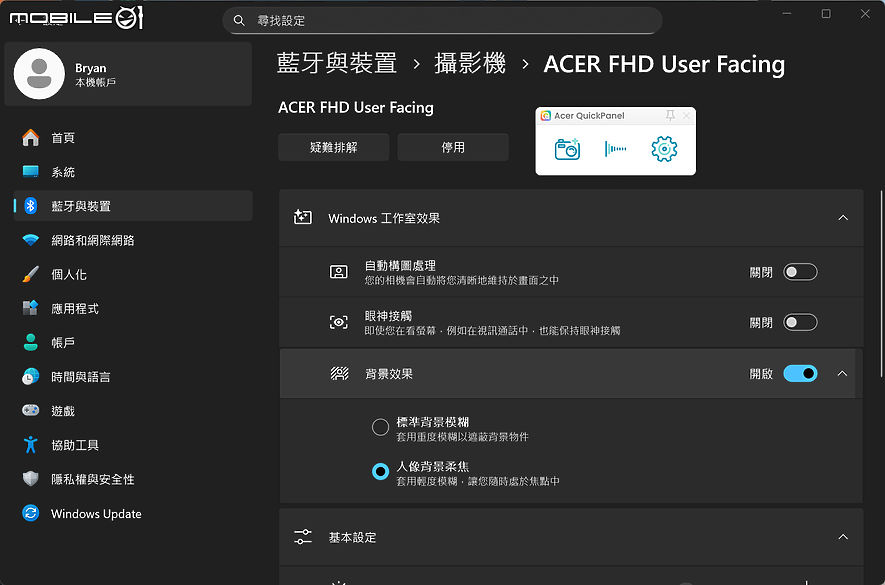Open 帳戶 settings page
The image size is (885, 585).
click(x=133, y=342)
